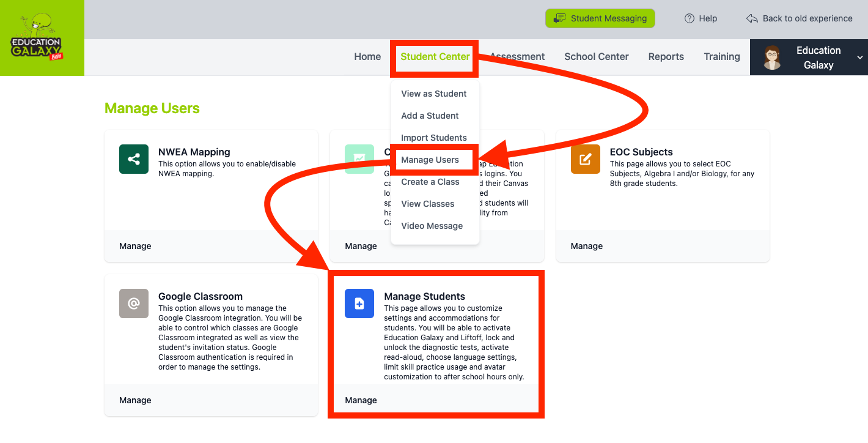Click Manage on the Canvas card
868x443 pixels.
click(x=361, y=246)
